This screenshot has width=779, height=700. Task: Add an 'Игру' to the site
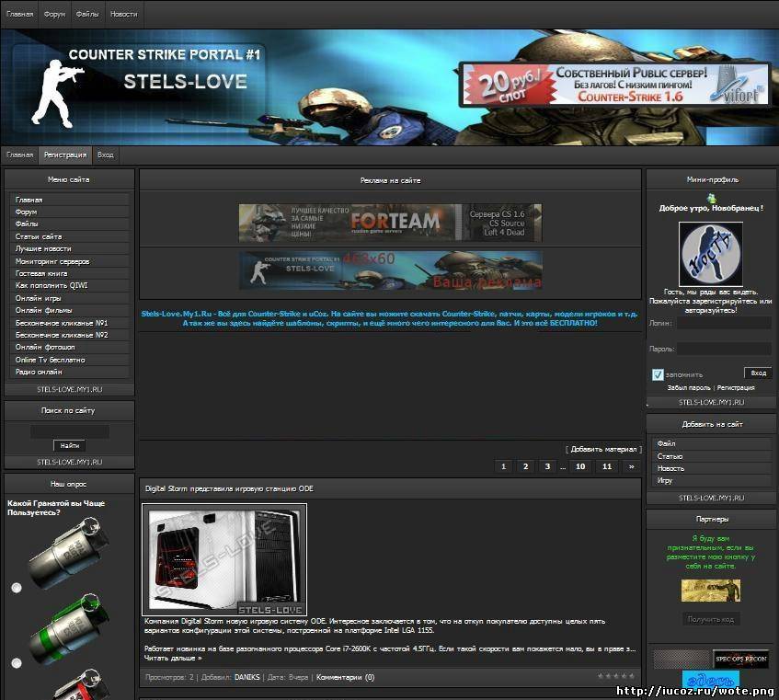pyautogui.click(x=712, y=480)
